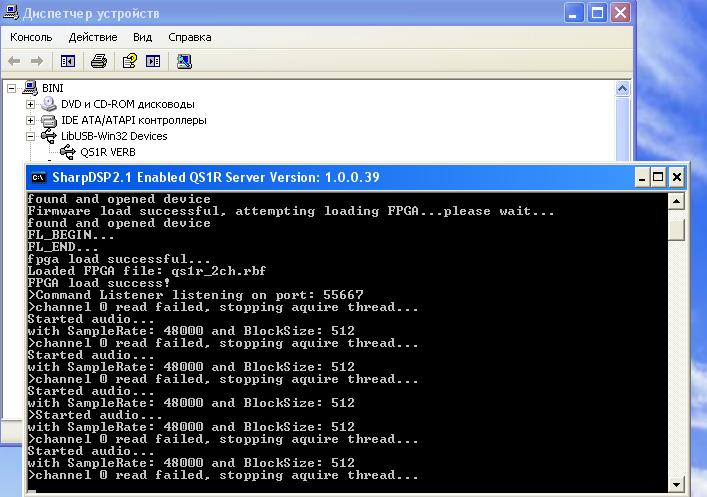
Task: Click the 'FL_BEGIN...' console line
Action: pos(71,235)
